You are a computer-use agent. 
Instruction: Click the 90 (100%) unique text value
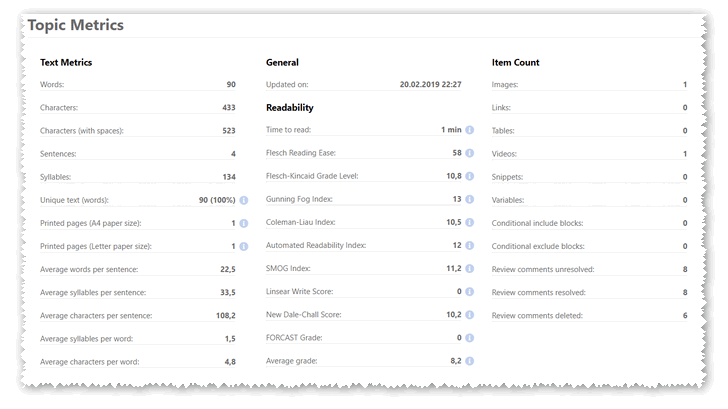pyautogui.click(x=217, y=200)
